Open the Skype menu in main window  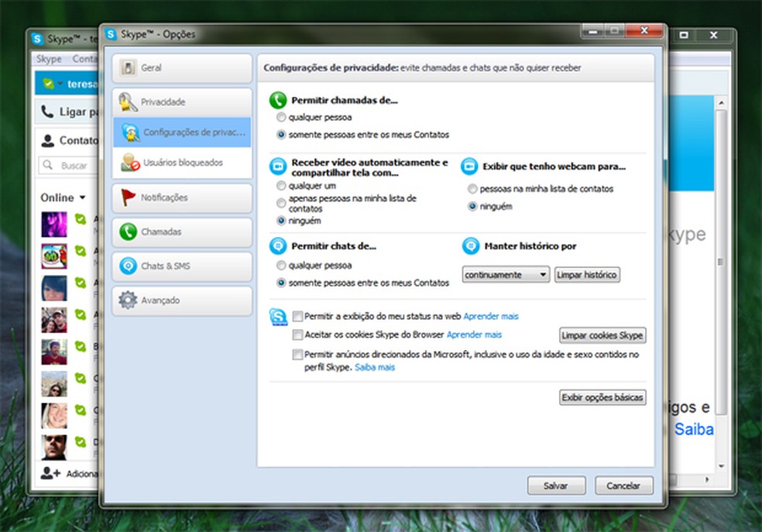(x=48, y=58)
